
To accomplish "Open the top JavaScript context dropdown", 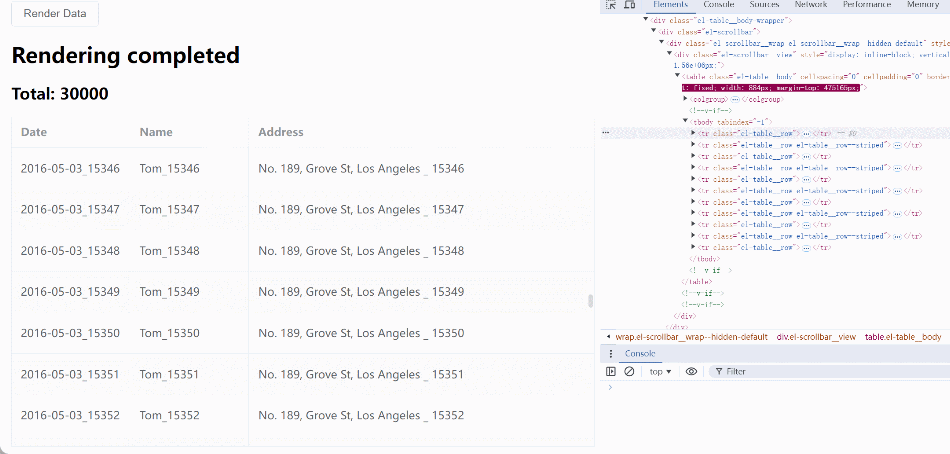I will click(660, 372).
